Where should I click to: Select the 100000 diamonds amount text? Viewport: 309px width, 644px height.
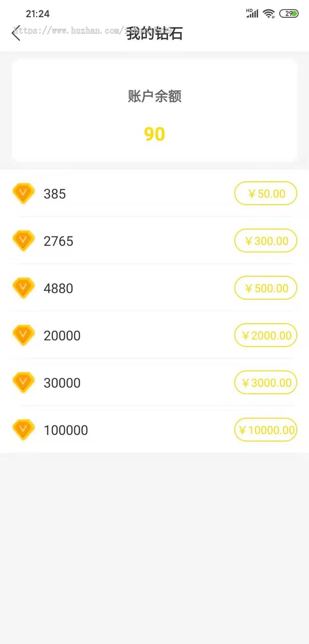(66, 430)
